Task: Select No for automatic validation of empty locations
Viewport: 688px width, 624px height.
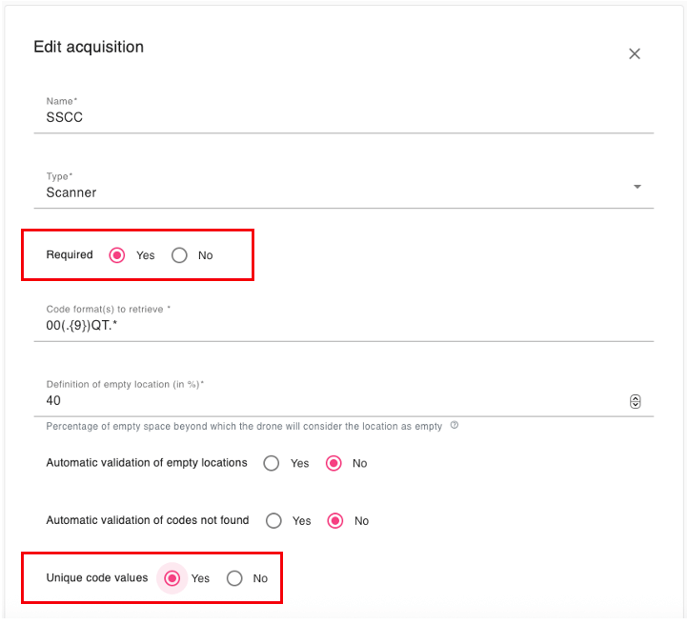Action: click(x=334, y=463)
